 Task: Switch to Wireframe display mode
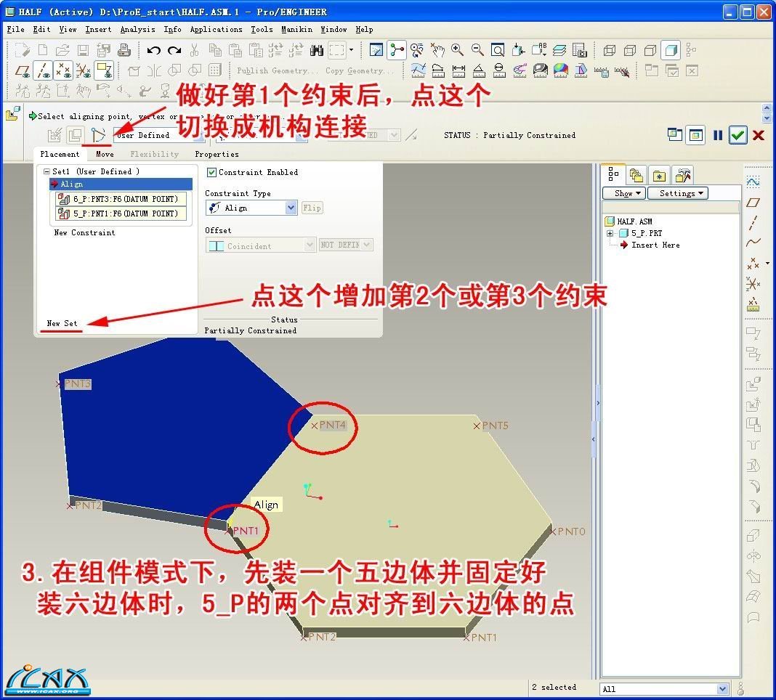[610, 50]
